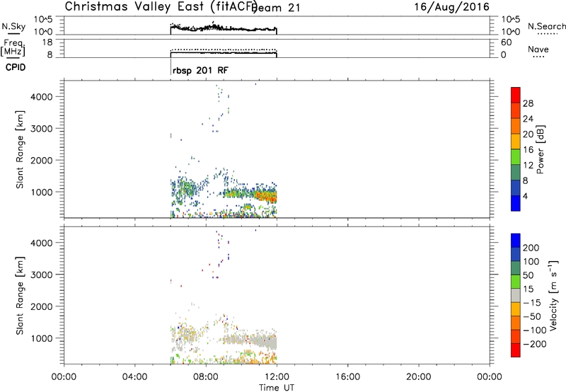Viewport: 566px width, 392px height.
Task: Click the Freq. [MHz] axis label
Action: click(13, 48)
